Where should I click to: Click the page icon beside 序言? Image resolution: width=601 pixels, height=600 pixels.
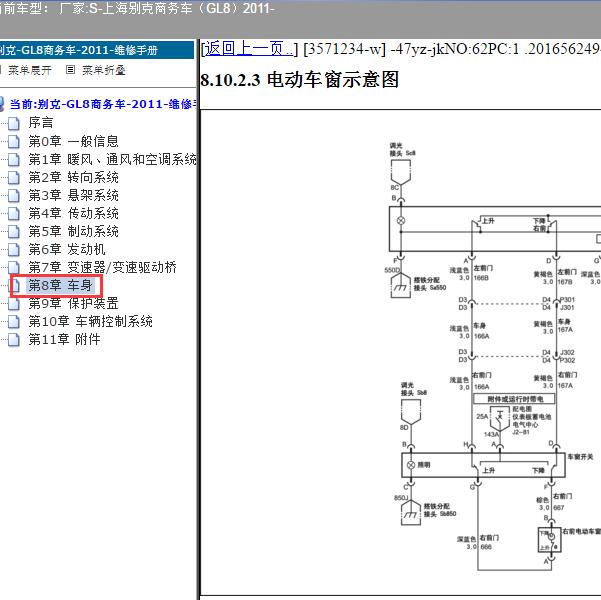click(x=14, y=123)
